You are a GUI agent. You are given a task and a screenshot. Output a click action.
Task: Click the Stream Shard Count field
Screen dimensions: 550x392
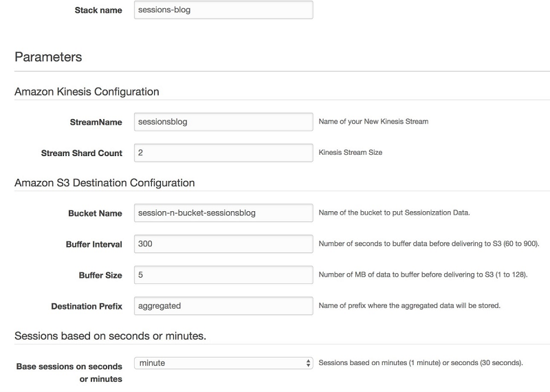pos(222,153)
